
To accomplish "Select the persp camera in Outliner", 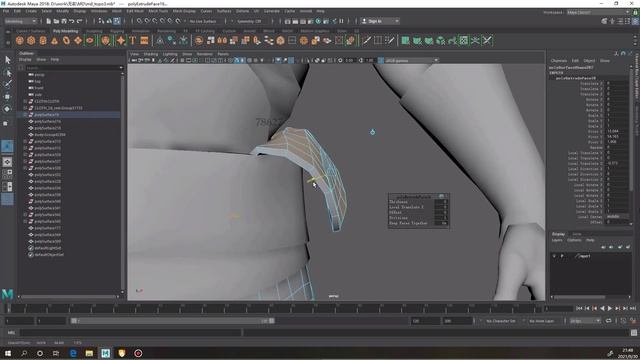I will click(x=39, y=75).
